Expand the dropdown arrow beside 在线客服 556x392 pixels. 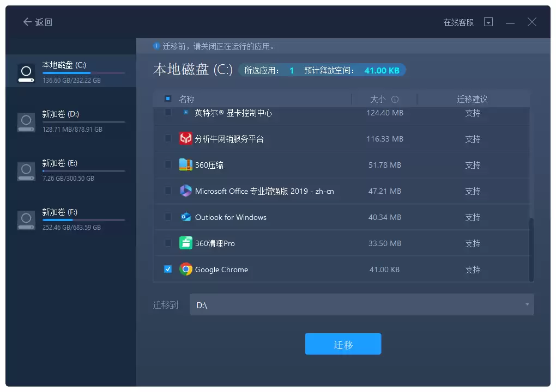(488, 22)
